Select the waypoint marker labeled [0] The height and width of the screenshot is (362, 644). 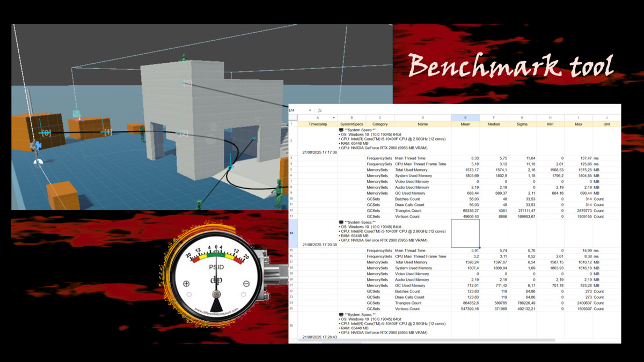click(47, 132)
